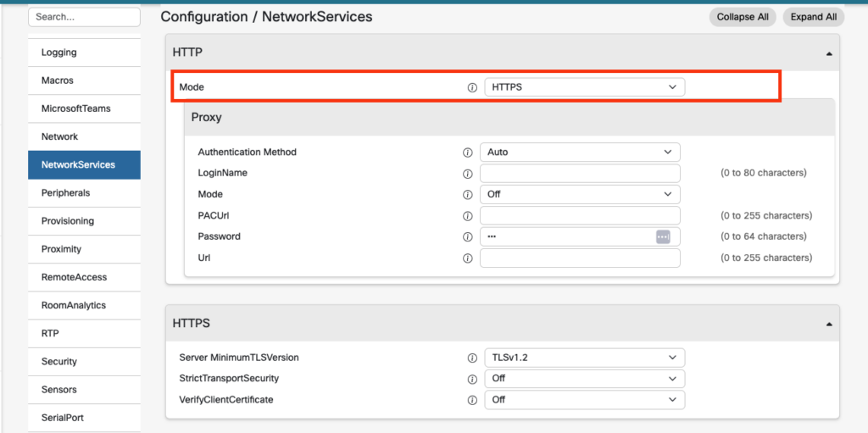Click into the PACUrl input field

tap(580, 215)
